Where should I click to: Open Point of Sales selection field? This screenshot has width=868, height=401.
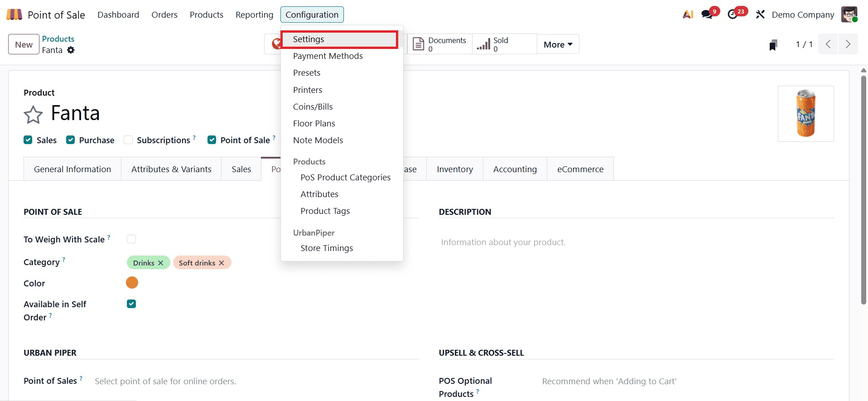(256, 382)
